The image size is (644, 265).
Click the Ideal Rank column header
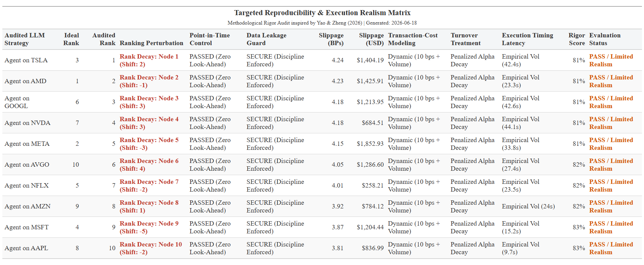click(x=71, y=39)
